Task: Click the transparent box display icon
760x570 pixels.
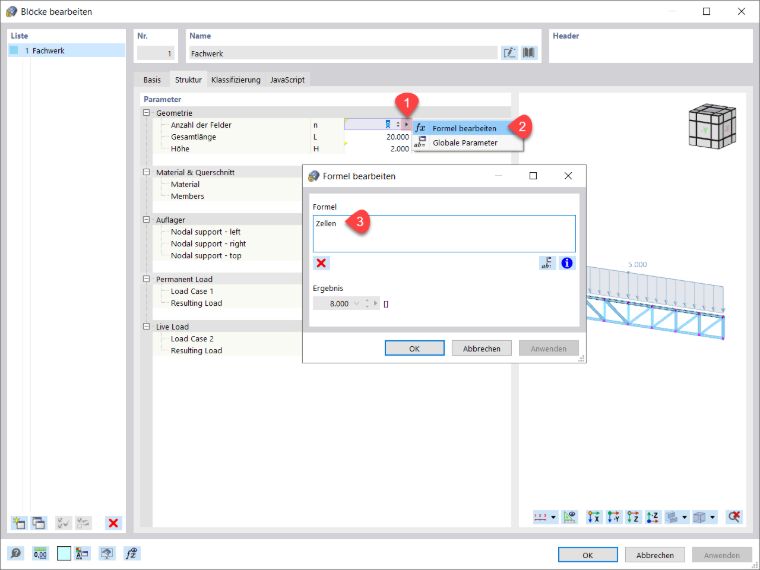Action: point(699,517)
